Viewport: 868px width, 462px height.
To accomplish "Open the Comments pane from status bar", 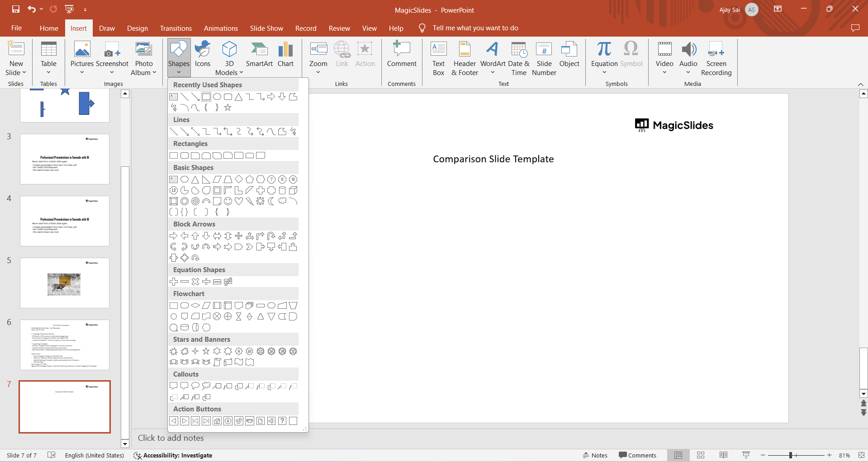I will pos(637,455).
